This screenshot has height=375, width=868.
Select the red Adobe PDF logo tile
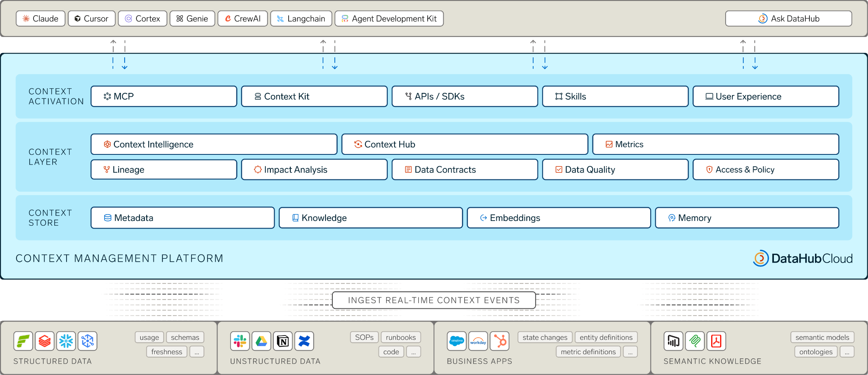[x=716, y=341]
